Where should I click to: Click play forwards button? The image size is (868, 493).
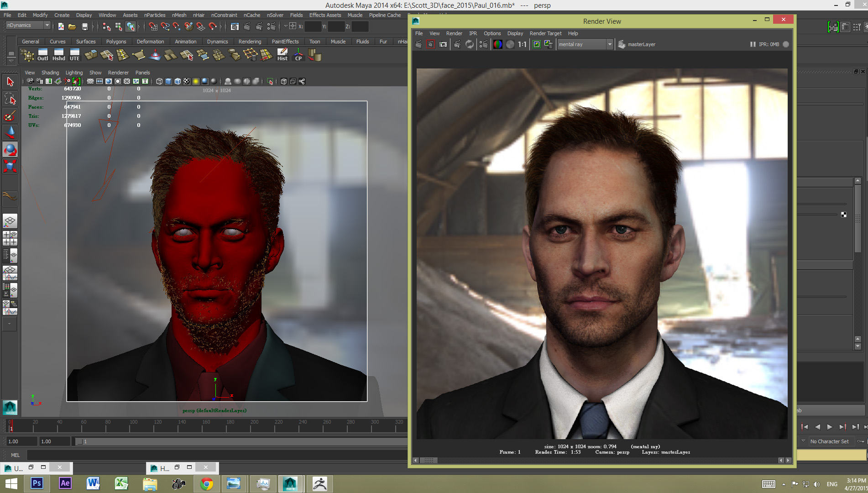click(x=830, y=427)
